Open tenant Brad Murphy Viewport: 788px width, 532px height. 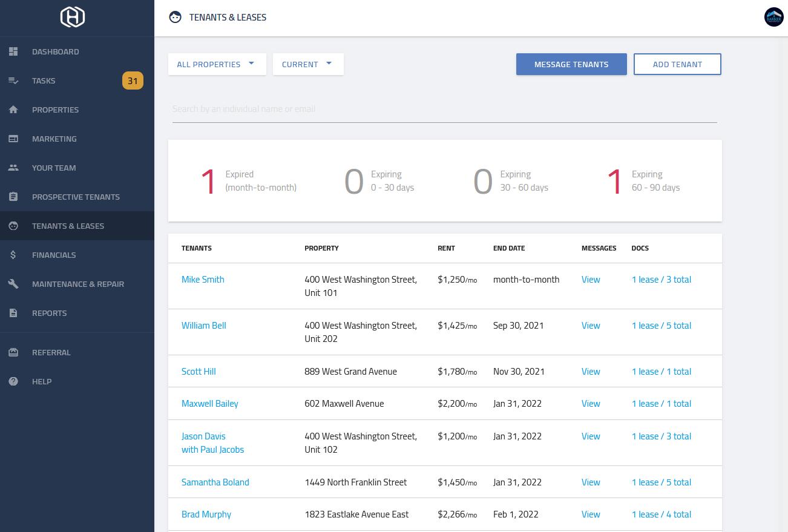click(206, 514)
